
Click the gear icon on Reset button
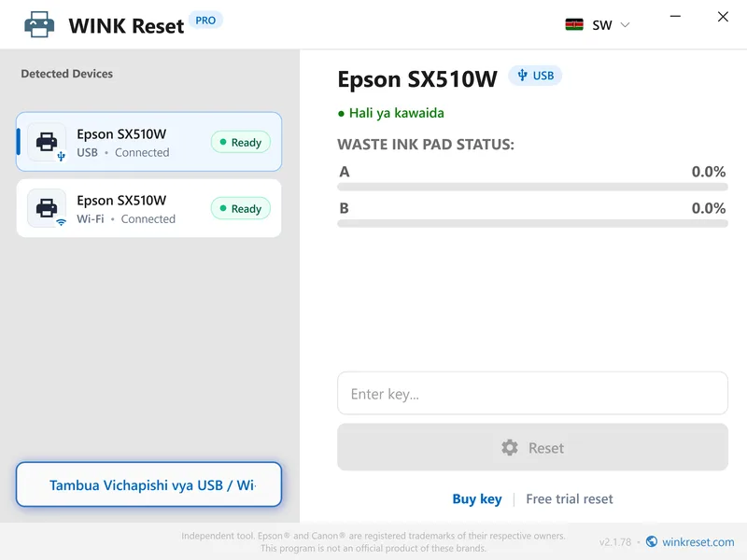[509, 448]
